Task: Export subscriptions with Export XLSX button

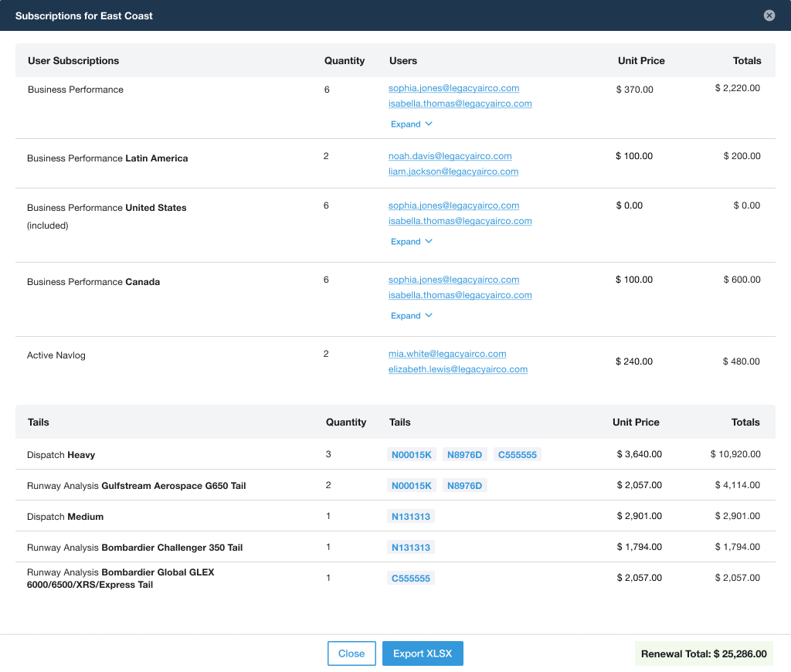Action: coord(423,653)
